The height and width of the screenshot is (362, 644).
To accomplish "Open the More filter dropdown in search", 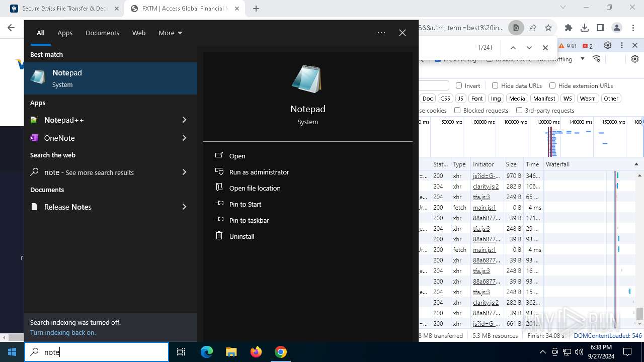I will coord(171,33).
